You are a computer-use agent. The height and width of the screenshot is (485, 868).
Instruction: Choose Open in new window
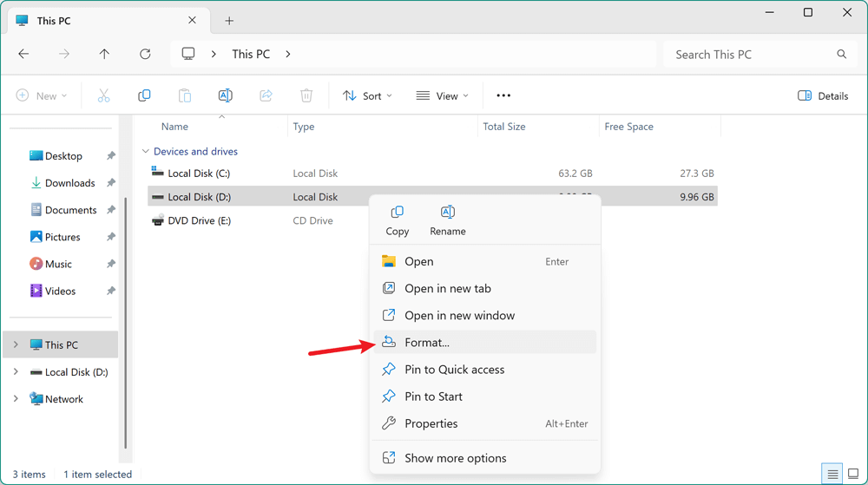click(485, 316)
